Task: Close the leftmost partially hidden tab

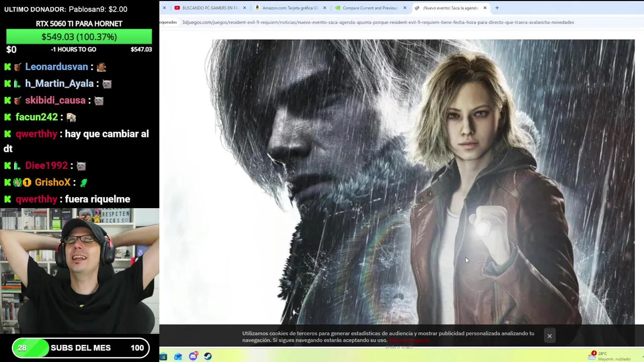Action: tap(164, 8)
